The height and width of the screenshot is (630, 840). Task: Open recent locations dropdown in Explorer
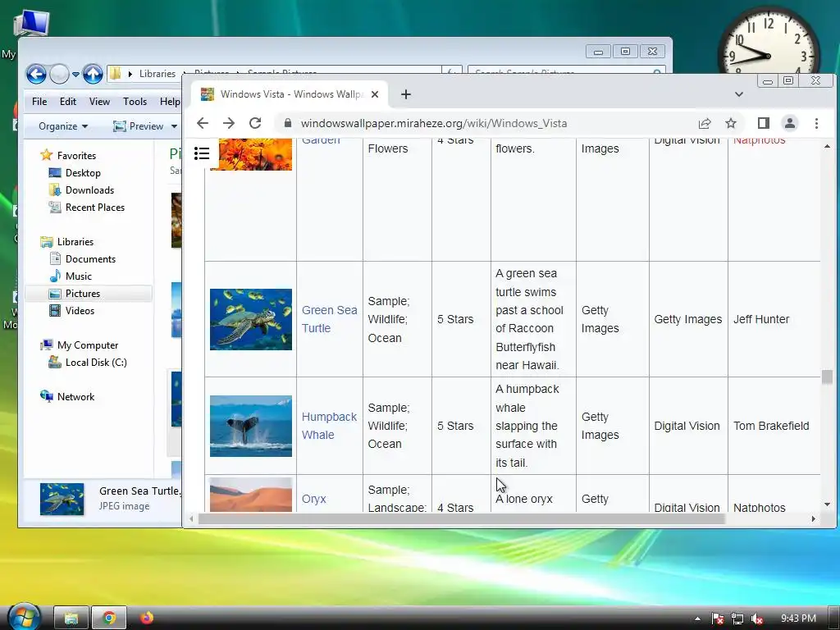75,75
